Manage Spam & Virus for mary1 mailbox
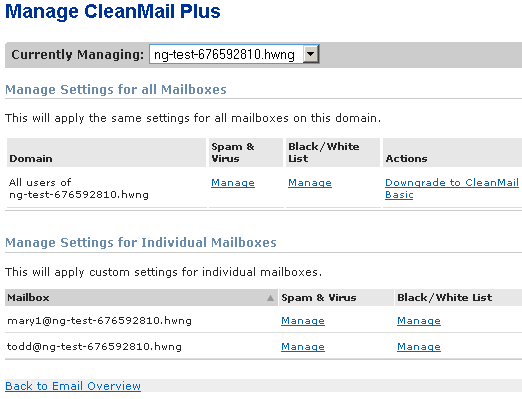 pos(303,321)
